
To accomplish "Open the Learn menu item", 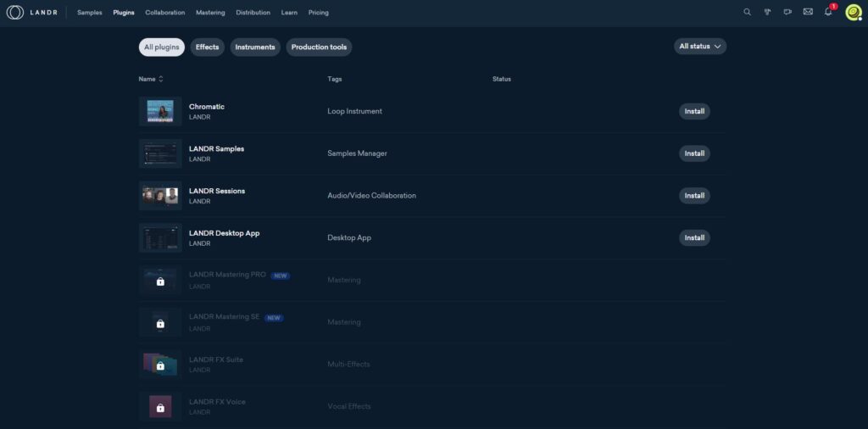I will coord(289,12).
